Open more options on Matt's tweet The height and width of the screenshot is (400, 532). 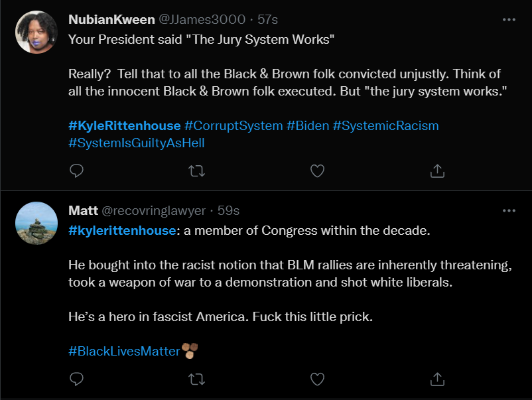click(x=509, y=210)
